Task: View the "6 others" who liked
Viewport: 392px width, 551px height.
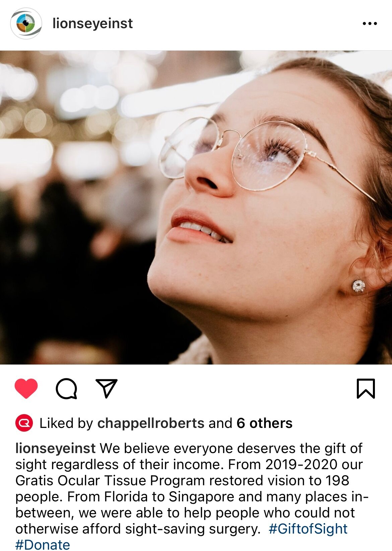Action: tap(264, 423)
